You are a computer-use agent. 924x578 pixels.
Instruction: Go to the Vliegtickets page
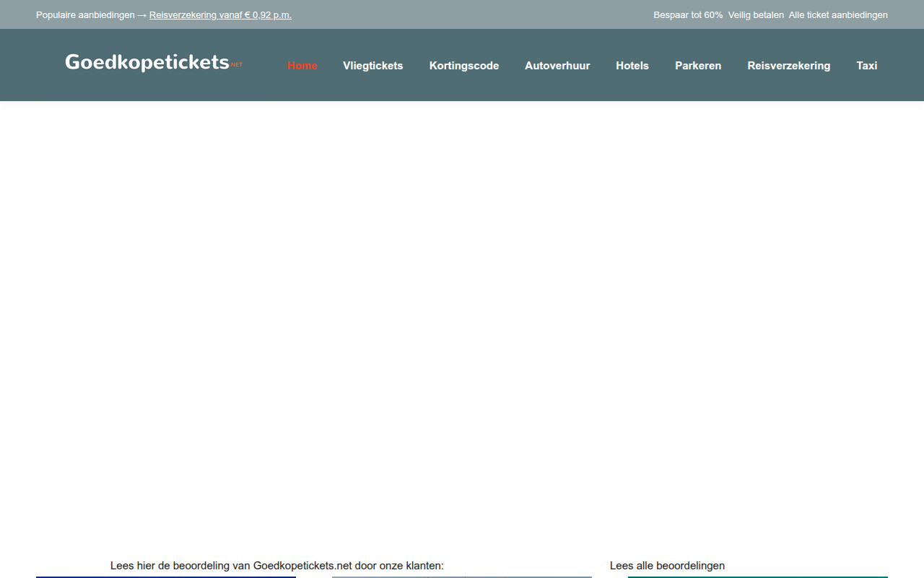[x=373, y=66]
